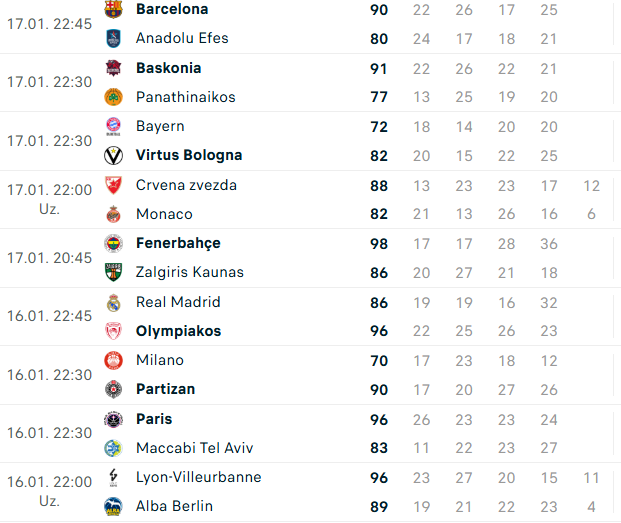
Task: Click the Virtus Bologna V logo
Action: 113,156
